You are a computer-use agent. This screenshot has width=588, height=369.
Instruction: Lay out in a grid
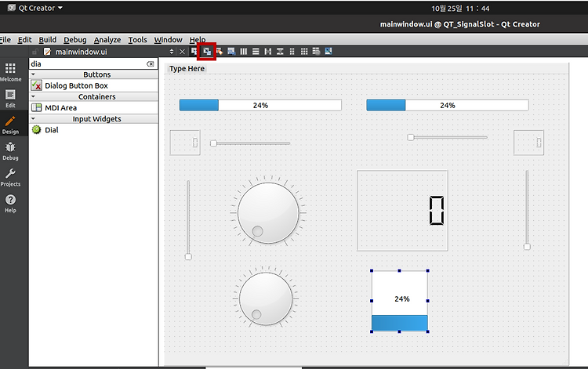tap(304, 52)
